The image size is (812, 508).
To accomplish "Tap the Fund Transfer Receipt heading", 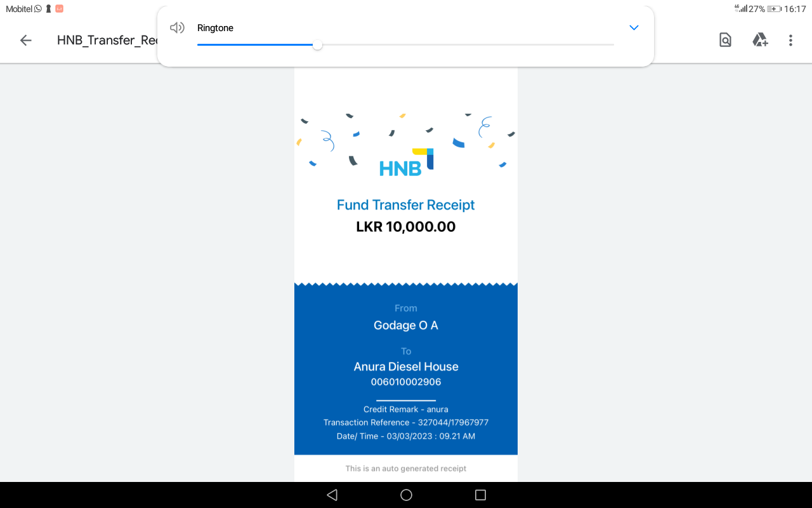I will coord(405,205).
